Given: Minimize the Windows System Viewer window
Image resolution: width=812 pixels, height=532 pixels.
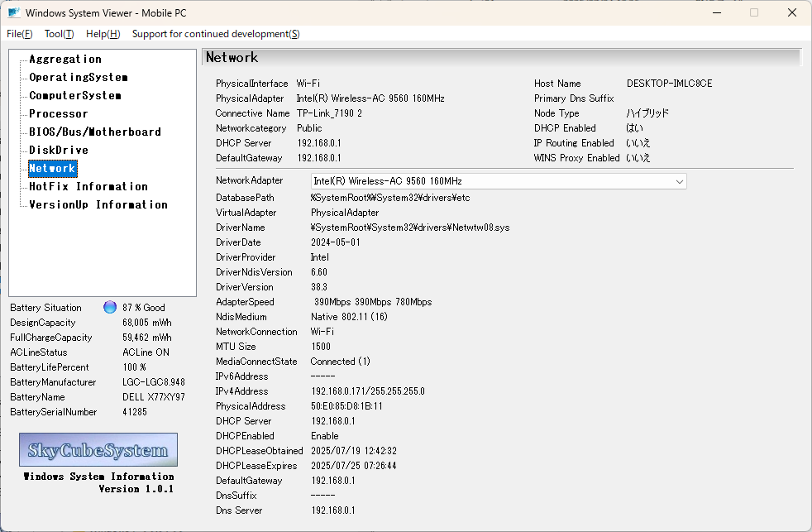Looking at the screenshot, I should tap(717, 12).
